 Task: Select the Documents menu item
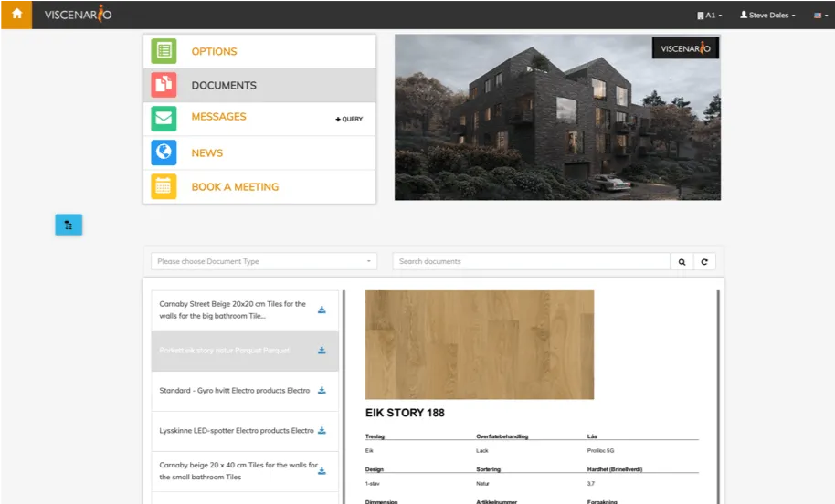259,85
